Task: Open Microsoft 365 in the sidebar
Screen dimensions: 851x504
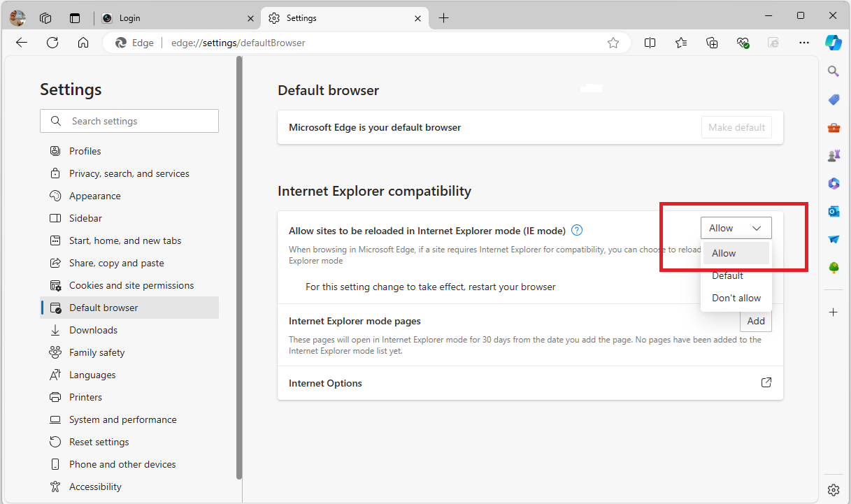Action: click(x=834, y=184)
